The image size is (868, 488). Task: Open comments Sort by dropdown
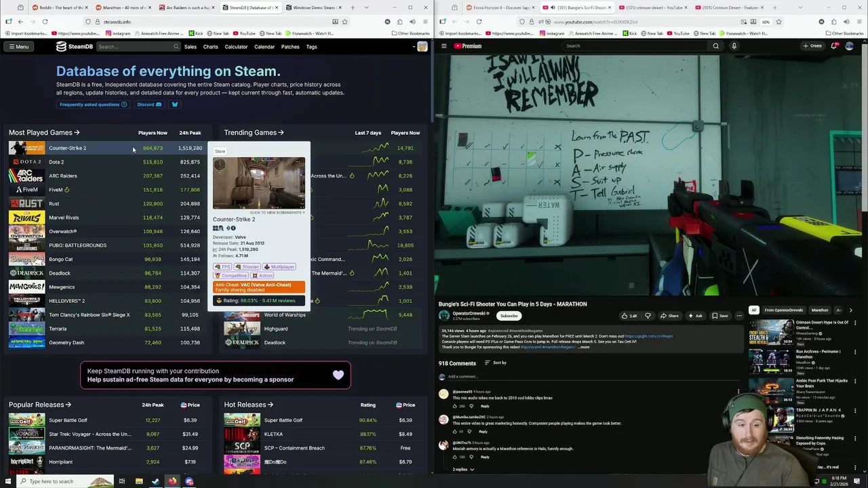pyautogui.click(x=495, y=363)
